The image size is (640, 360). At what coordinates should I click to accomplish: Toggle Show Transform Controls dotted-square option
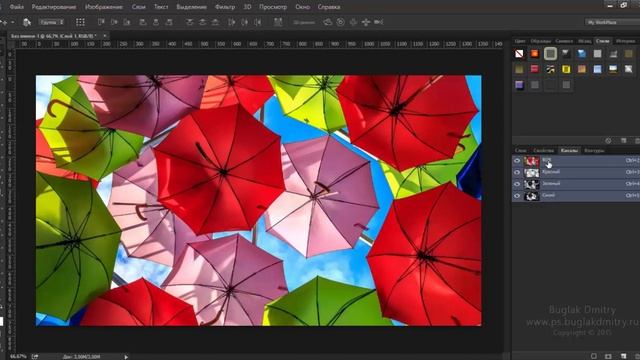point(80,22)
